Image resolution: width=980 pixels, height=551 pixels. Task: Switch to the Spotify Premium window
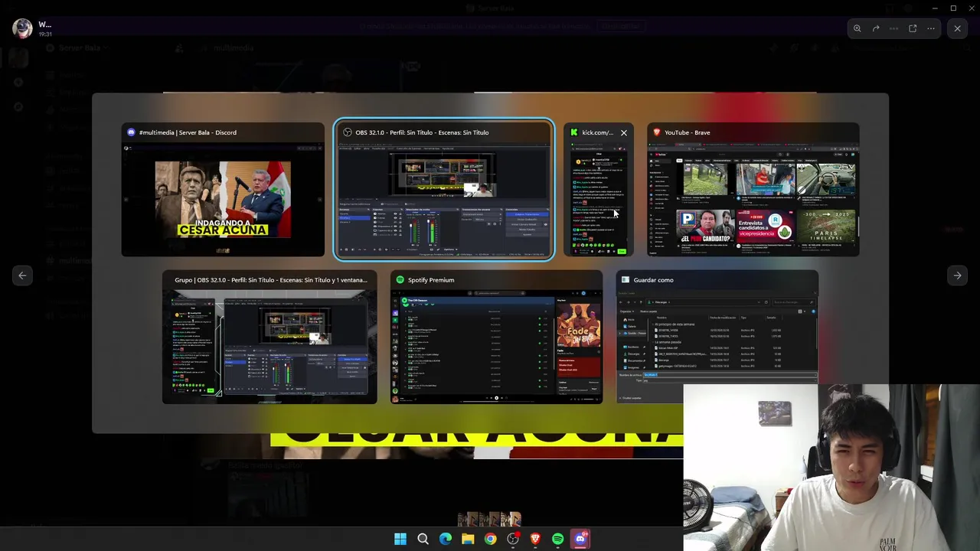click(496, 337)
